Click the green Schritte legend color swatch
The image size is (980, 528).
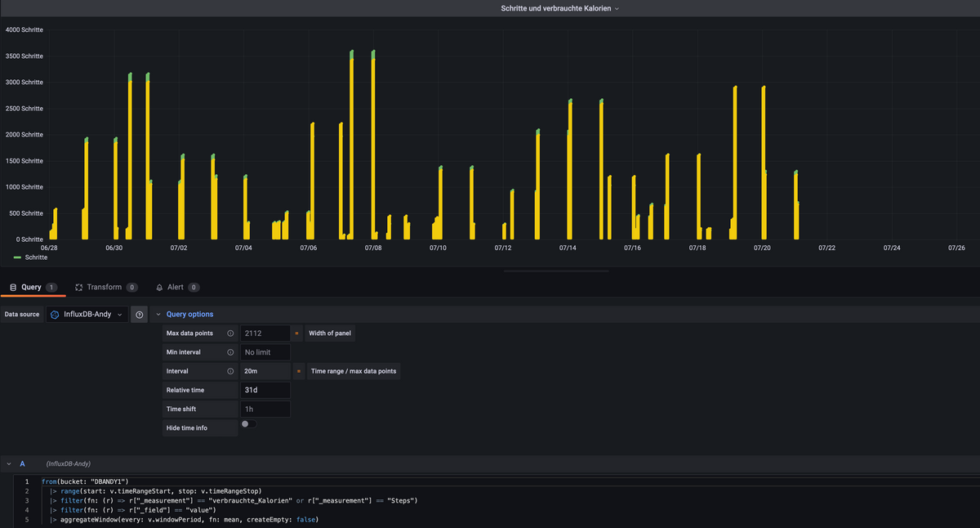coord(18,257)
